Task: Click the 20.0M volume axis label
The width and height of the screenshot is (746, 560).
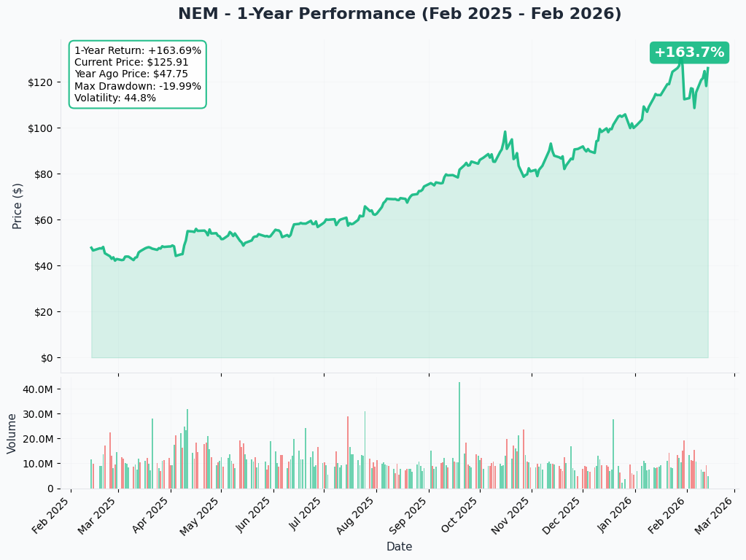Action: 38,439
